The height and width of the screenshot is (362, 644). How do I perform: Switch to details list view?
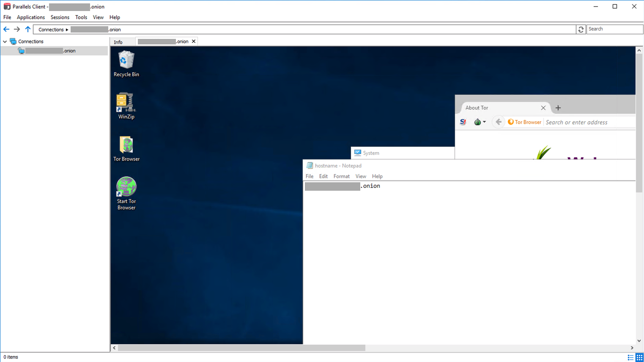pyautogui.click(x=630, y=357)
